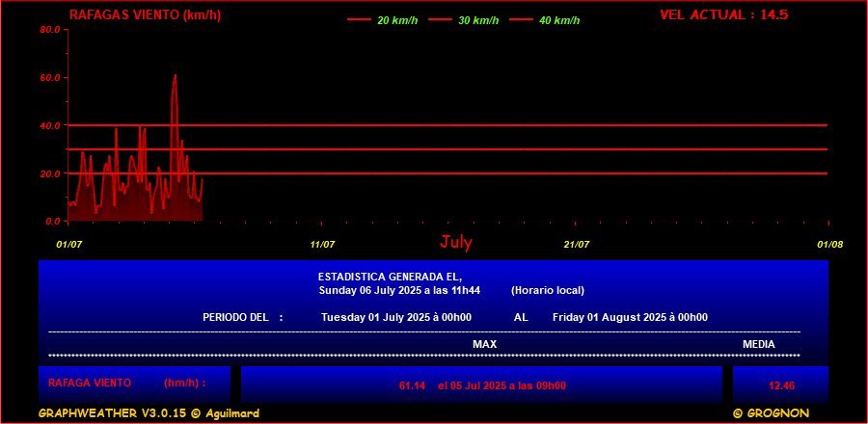Click the 60.0 y-axis label
Viewport: 868px width, 424px height.
[x=50, y=77]
